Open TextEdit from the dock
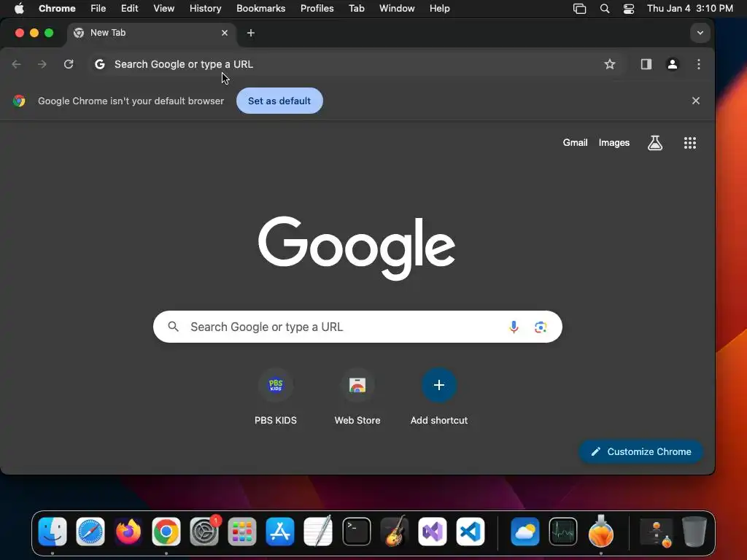This screenshot has width=747, height=560. pyautogui.click(x=318, y=532)
